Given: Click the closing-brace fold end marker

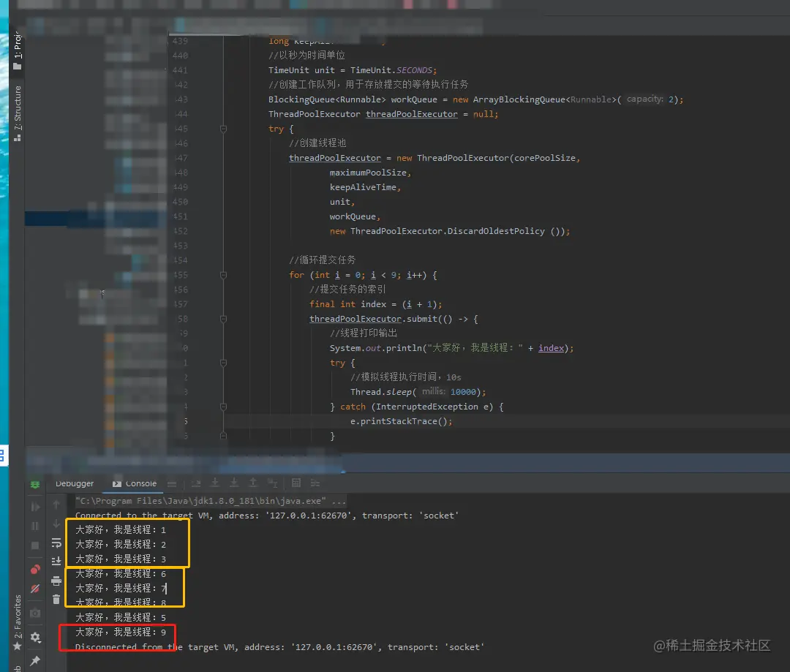Looking at the screenshot, I should [223, 436].
